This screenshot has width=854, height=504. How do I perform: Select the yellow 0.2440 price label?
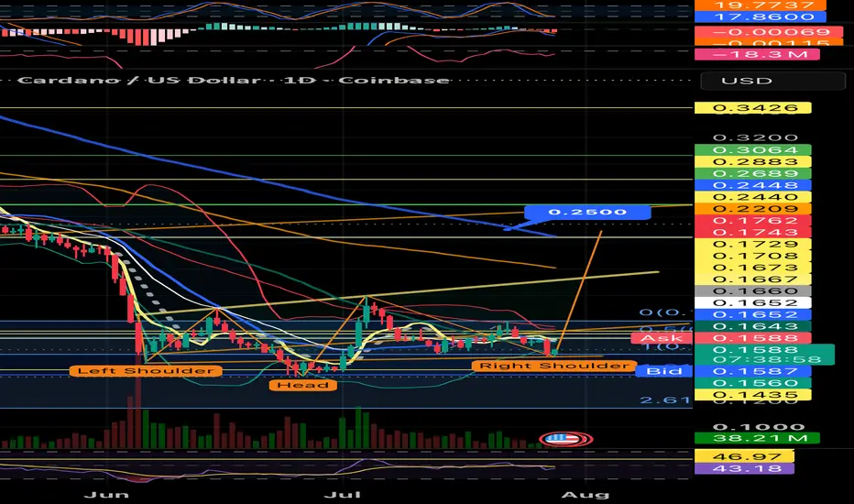[752, 197]
